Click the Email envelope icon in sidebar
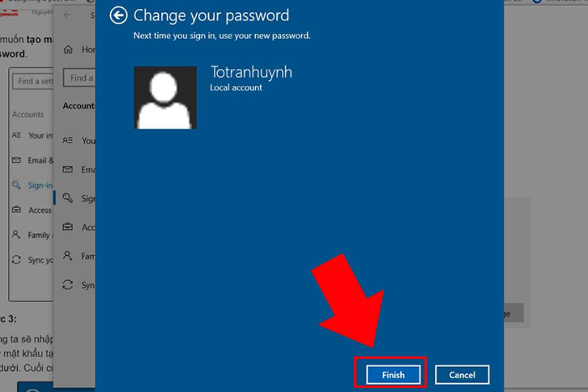The image size is (588, 392). tap(68, 170)
